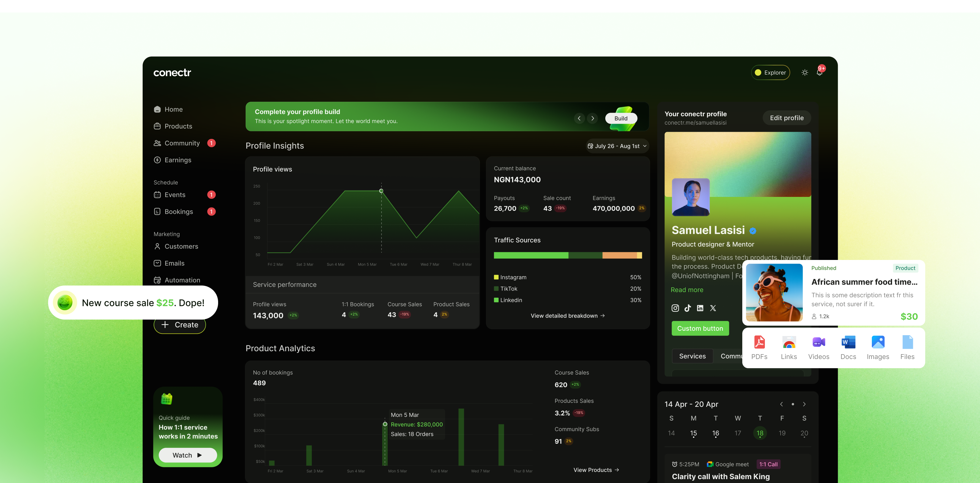Open the Earnings page
Image resolution: width=980 pixels, height=483 pixels.
(x=173, y=160)
